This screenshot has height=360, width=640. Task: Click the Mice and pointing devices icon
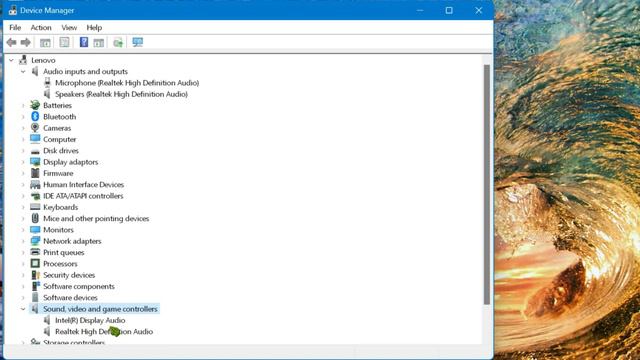(x=35, y=218)
